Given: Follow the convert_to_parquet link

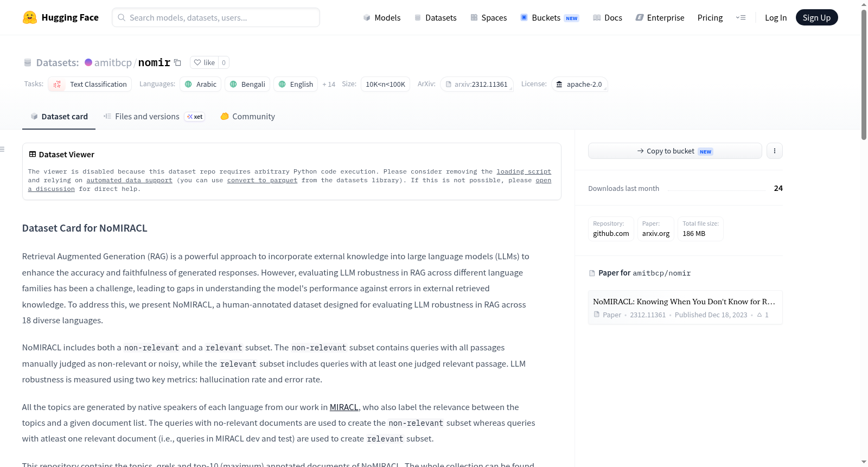Looking at the screenshot, I should tap(262, 180).
